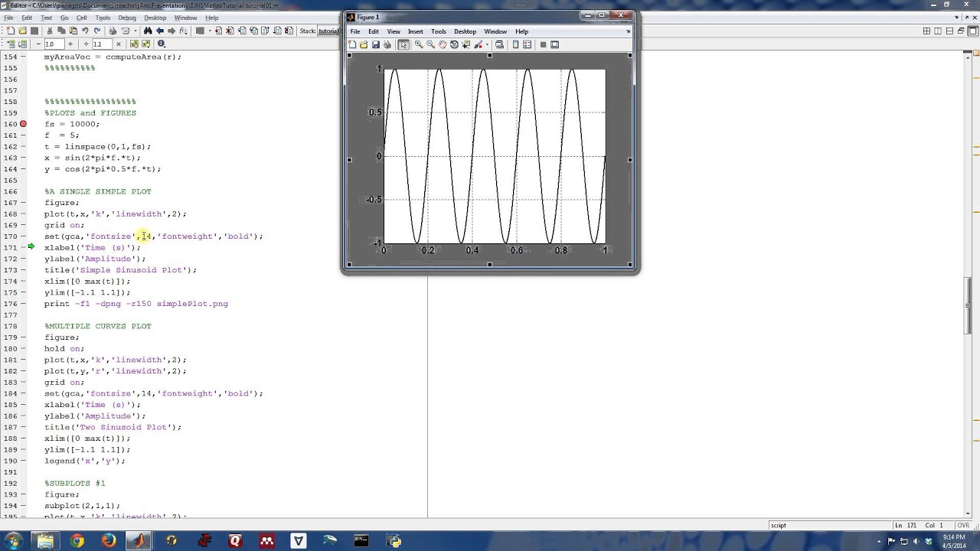
Task: Click the Redo arrow in Editor toolbar
Action: 97,31
